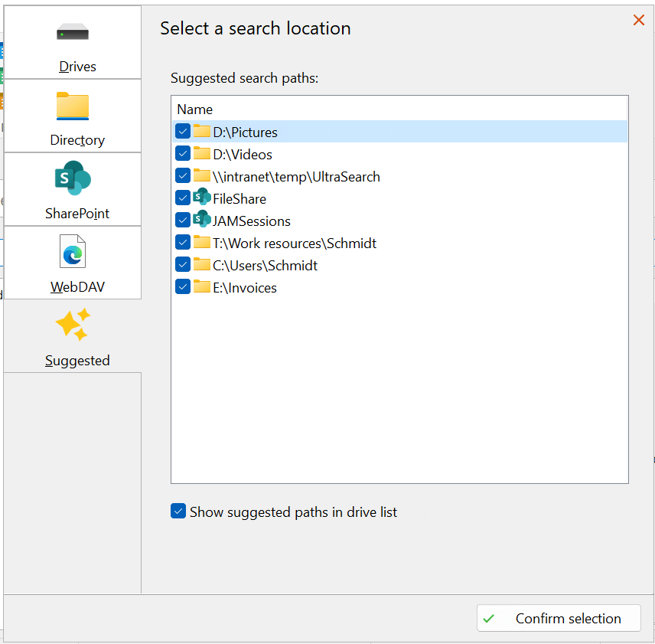655x644 pixels.
Task: Select the Directory folder icon
Action: [73, 106]
